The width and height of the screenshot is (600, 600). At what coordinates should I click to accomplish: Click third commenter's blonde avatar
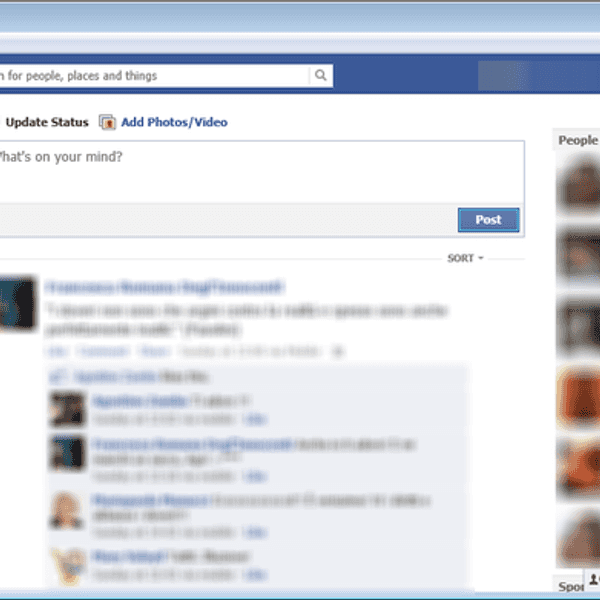(x=66, y=510)
